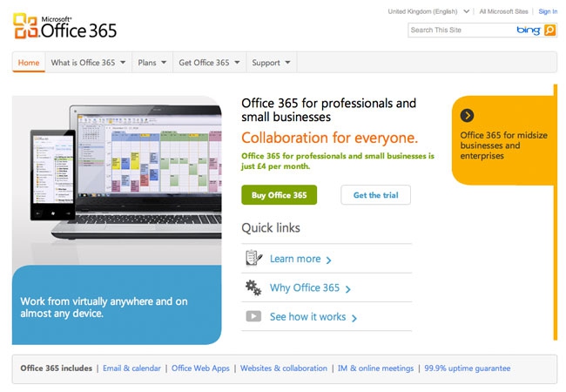The width and height of the screenshot is (566, 392).
Task: Click the Collaboration for everyone heading
Action: coord(329,138)
